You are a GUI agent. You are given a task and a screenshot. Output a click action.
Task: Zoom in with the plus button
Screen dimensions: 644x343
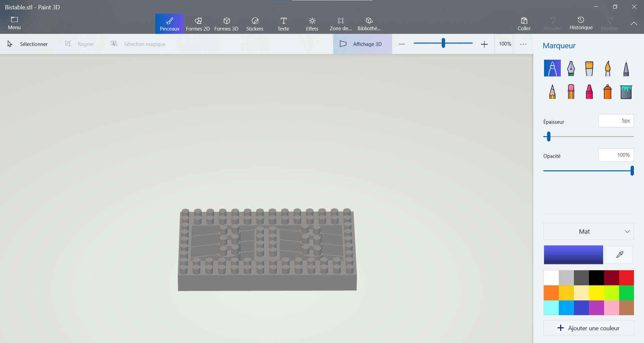(x=484, y=44)
